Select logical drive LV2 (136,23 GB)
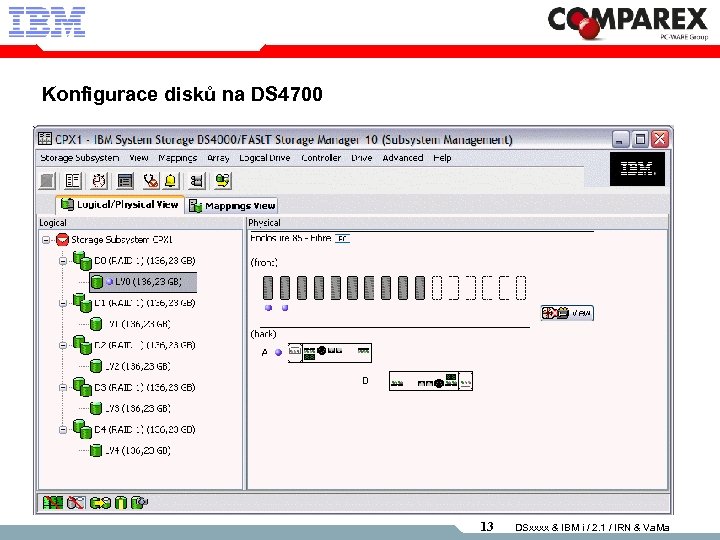This screenshot has width=720, height=540. (x=138, y=366)
